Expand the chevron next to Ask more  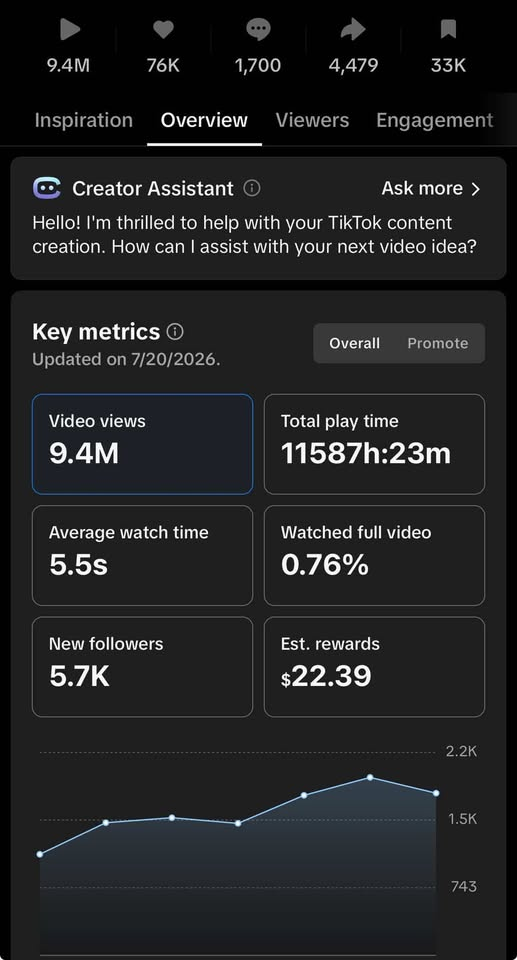476,189
